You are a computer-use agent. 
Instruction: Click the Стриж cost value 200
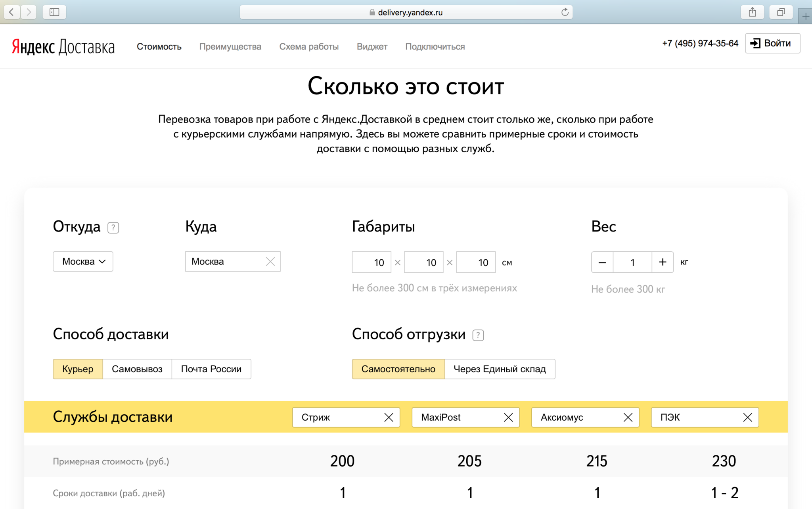tap(343, 461)
